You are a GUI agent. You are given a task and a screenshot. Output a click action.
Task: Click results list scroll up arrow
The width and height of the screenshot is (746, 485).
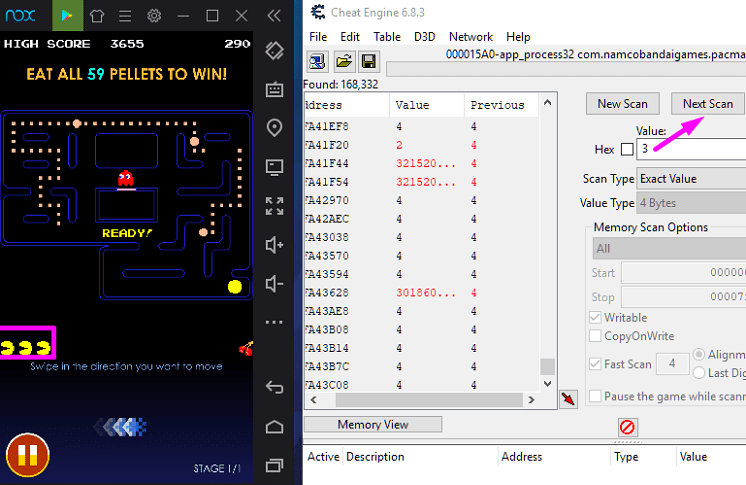click(548, 102)
